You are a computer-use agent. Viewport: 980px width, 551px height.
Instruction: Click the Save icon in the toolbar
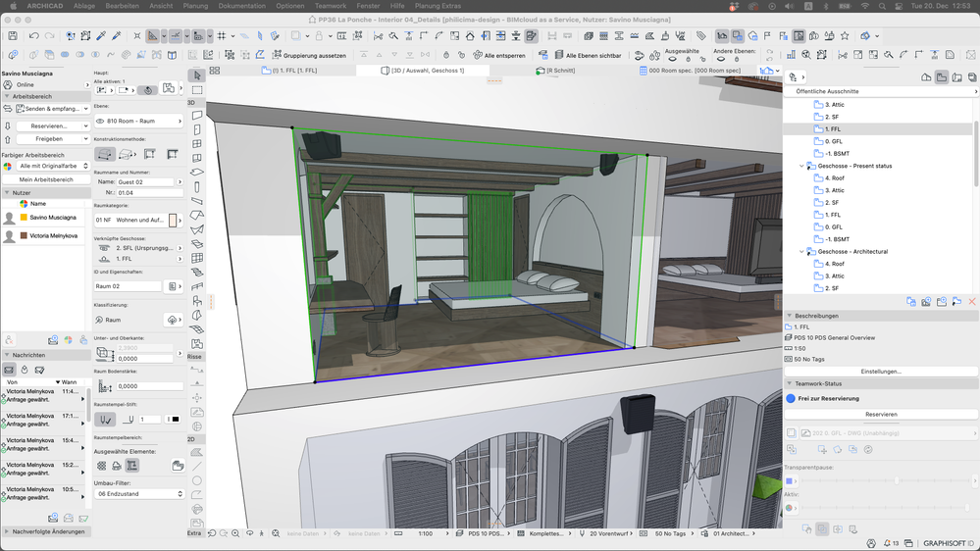click(12, 36)
